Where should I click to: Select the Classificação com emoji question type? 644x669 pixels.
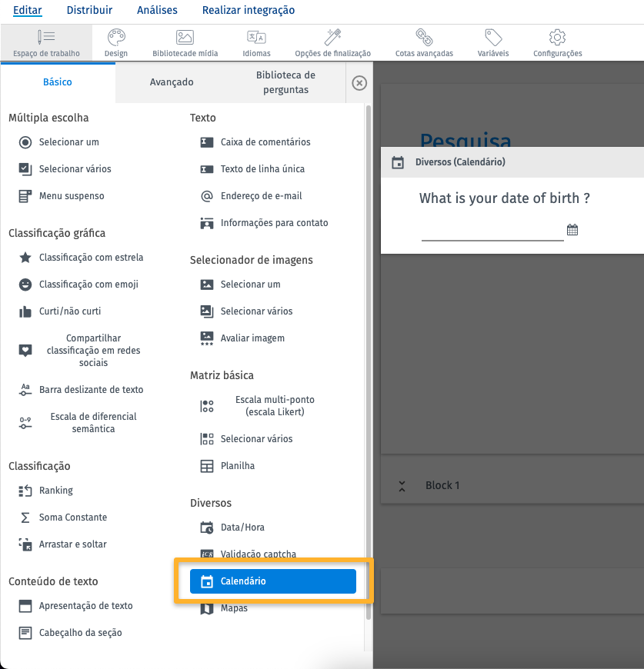coord(87,285)
